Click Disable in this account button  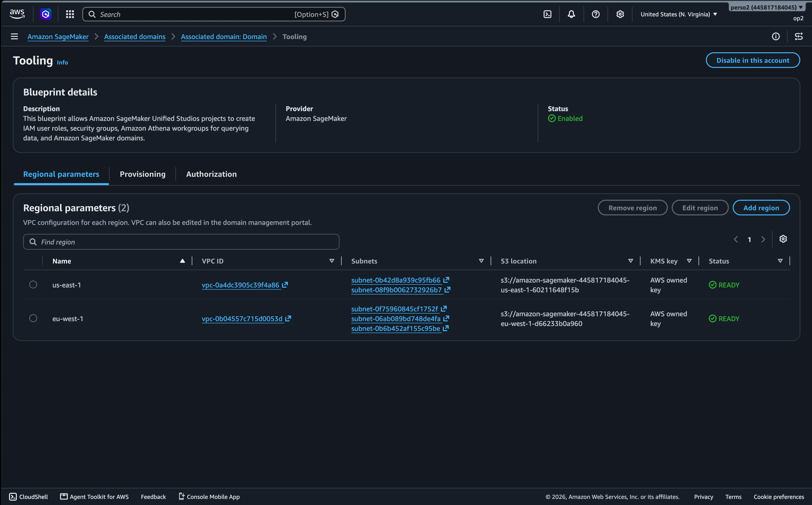coord(753,60)
